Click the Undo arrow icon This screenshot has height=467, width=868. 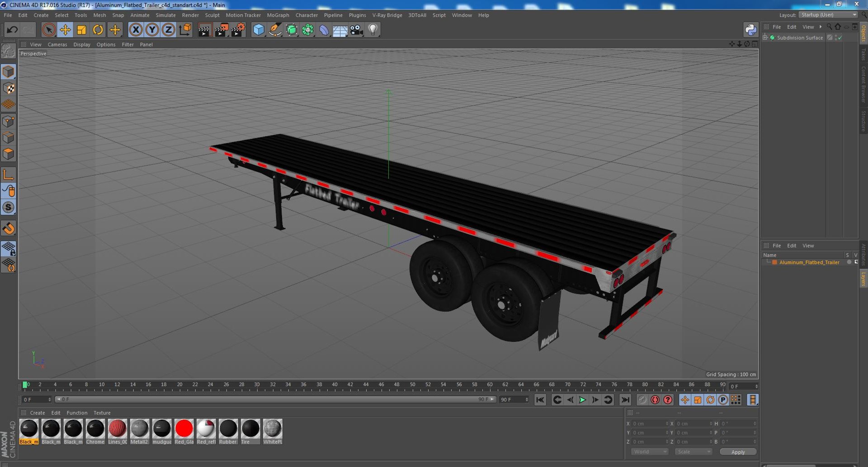coord(12,30)
